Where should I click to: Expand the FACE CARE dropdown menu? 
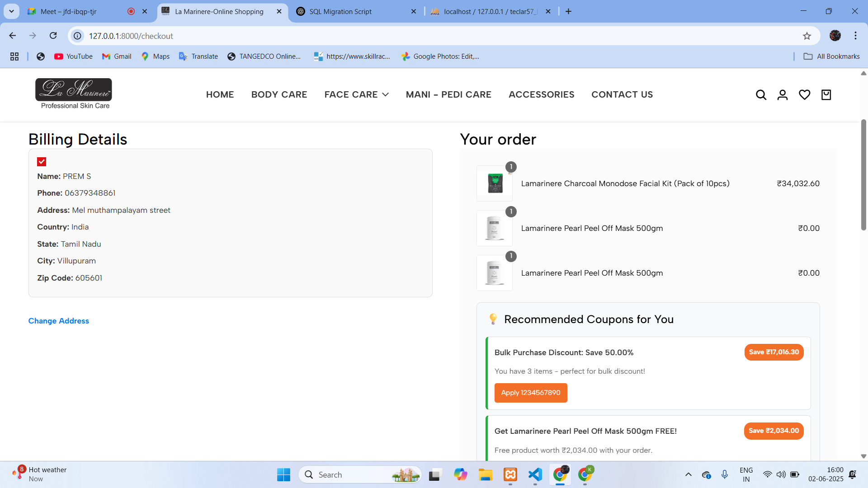pyautogui.click(x=356, y=94)
